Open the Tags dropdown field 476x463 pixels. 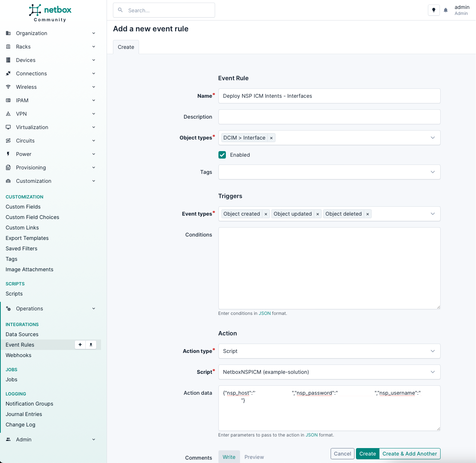[329, 172]
